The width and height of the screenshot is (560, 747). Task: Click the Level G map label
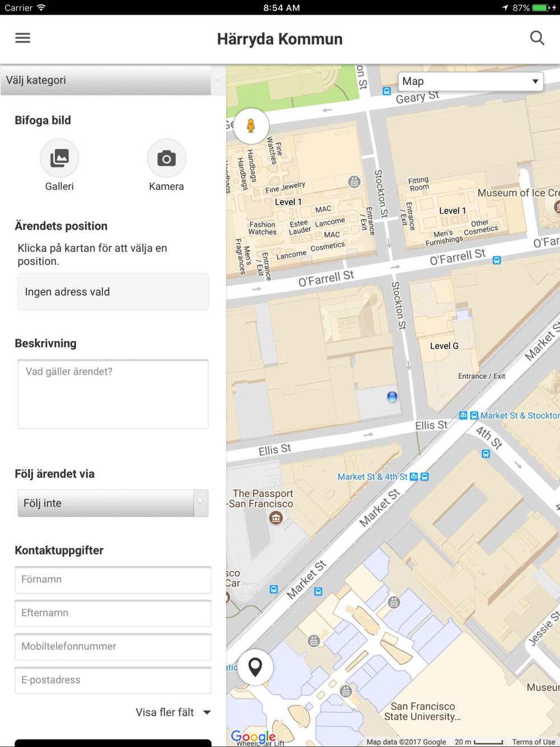pyautogui.click(x=444, y=346)
